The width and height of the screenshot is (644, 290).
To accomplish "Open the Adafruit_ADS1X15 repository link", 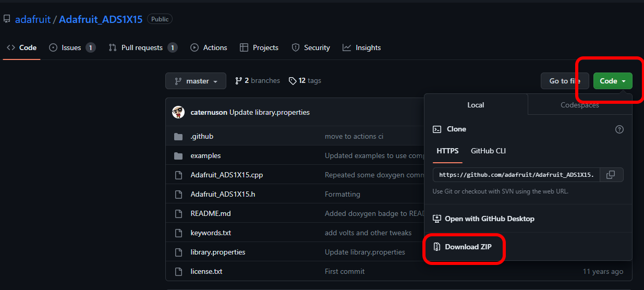I will (x=101, y=19).
